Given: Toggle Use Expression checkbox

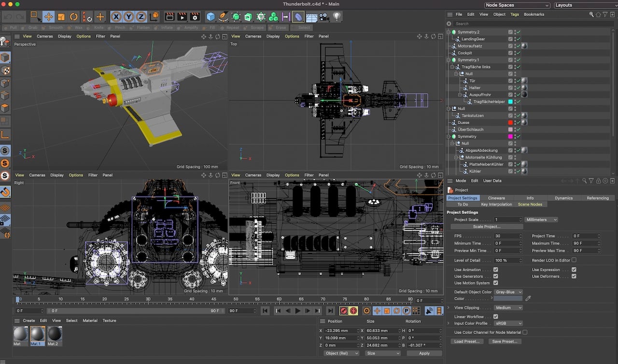Looking at the screenshot, I should click(x=574, y=270).
